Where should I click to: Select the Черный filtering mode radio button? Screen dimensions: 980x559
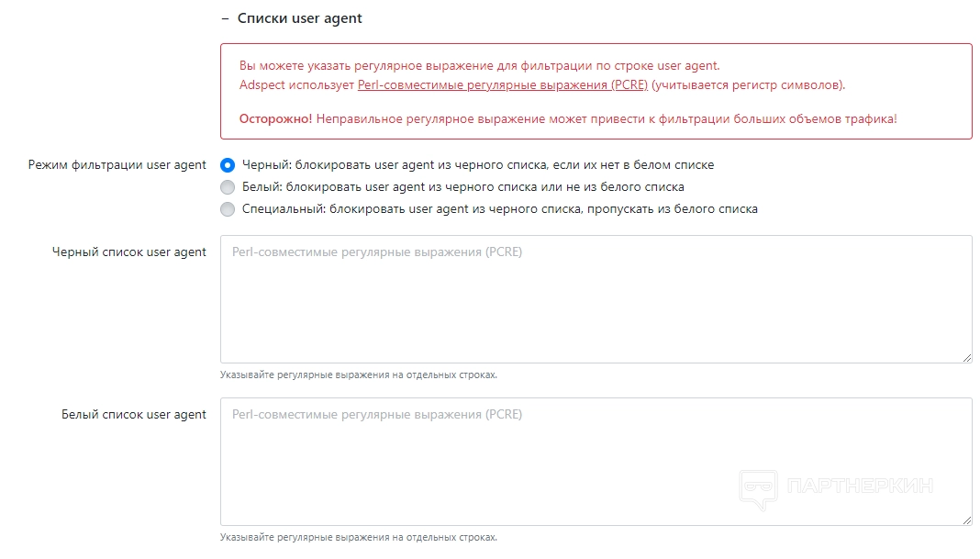tap(228, 165)
